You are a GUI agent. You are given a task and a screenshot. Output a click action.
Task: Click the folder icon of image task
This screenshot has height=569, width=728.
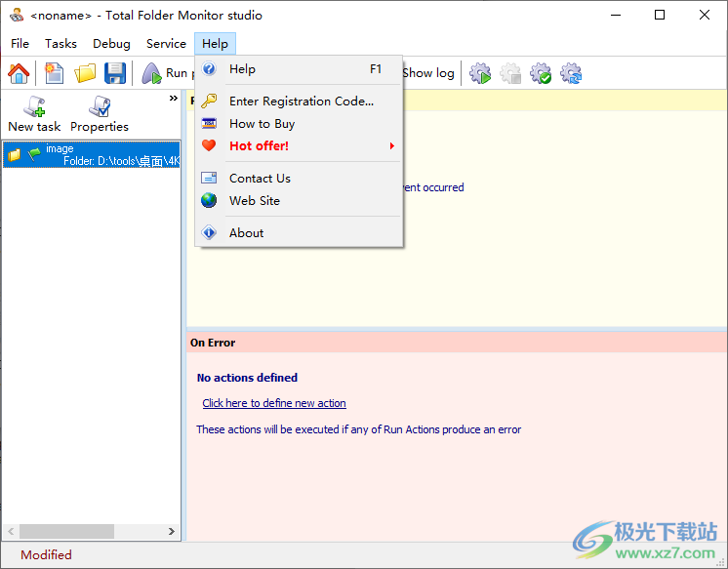[x=14, y=154]
